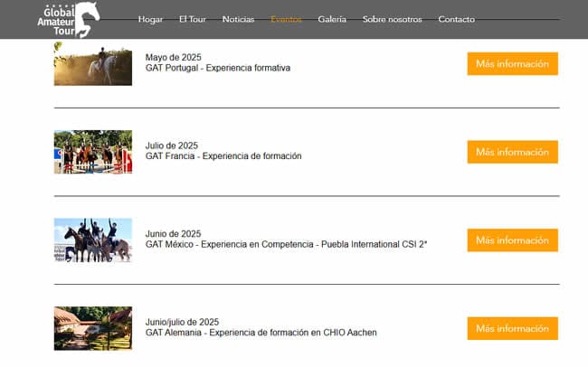The height and width of the screenshot is (367, 588).
Task: Select the GAT Alemania CHIO Aachen title
Action: click(261, 333)
